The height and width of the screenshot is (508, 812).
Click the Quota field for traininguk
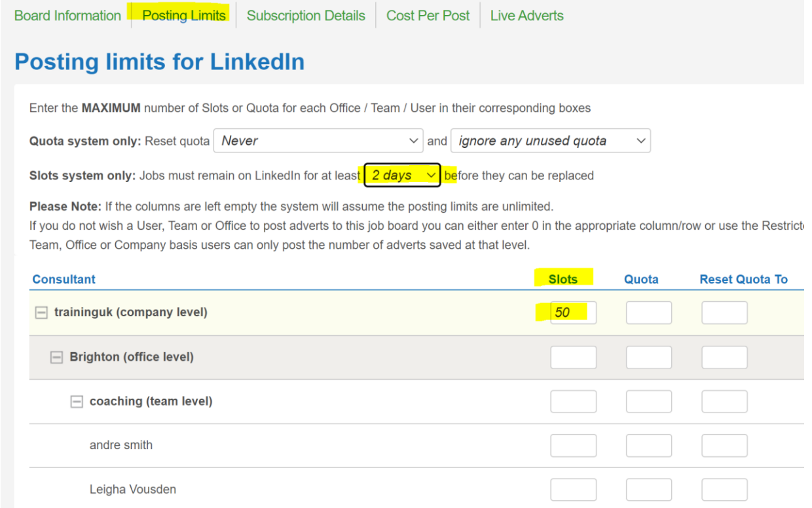pos(648,313)
